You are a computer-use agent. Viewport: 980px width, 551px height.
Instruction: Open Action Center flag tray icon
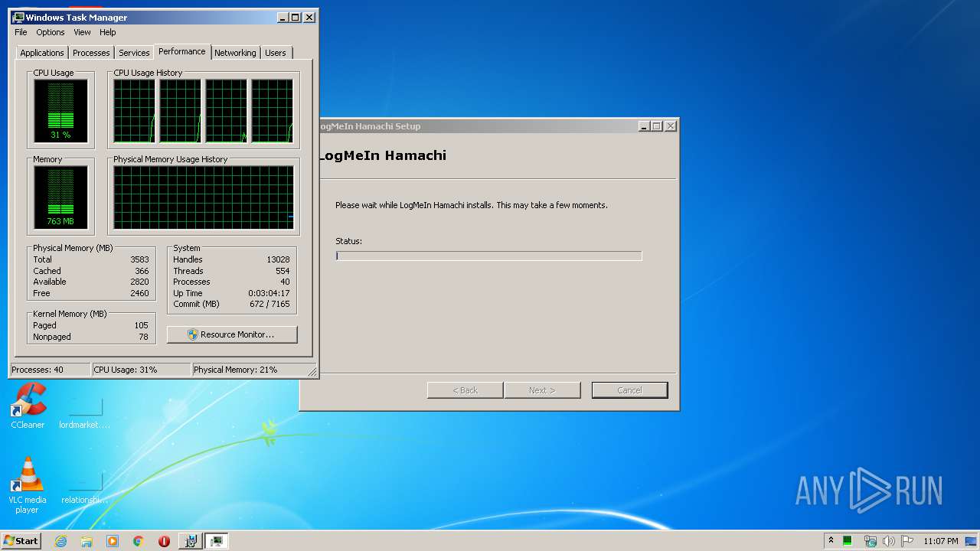(907, 541)
